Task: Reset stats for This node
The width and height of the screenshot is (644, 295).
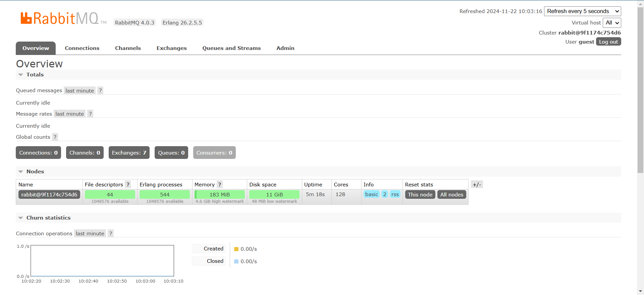Action: coord(420,194)
